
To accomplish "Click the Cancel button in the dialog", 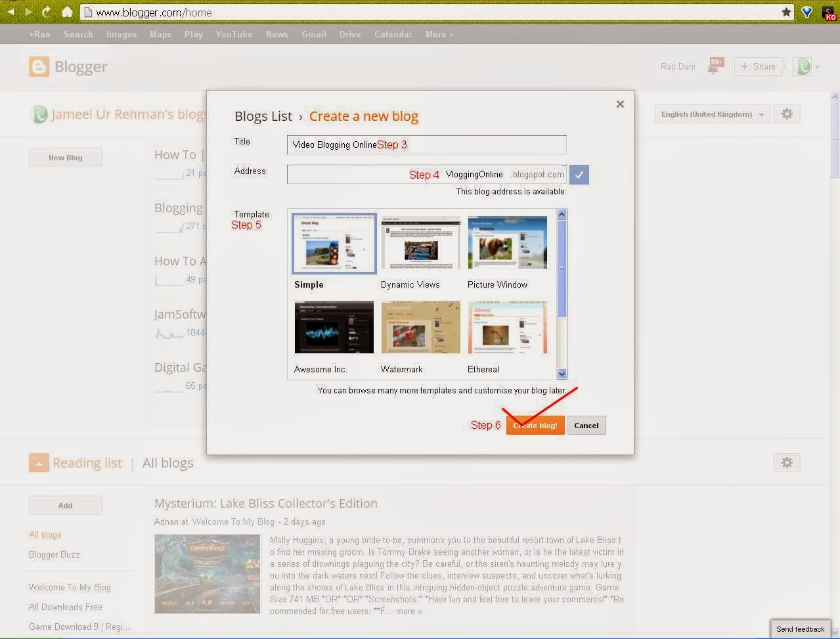I will pyautogui.click(x=586, y=425).
